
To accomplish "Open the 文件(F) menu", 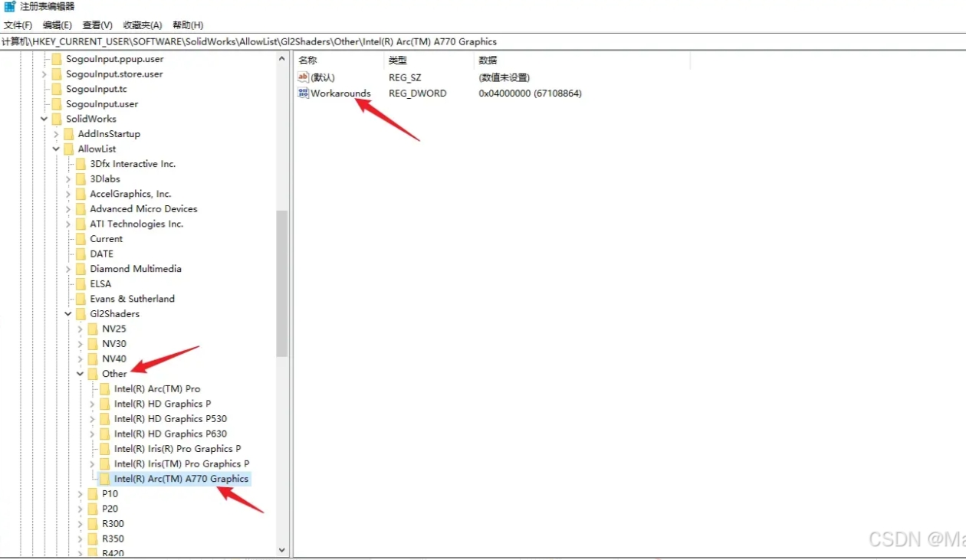I will pyautogui.click(x=18, y=25).
